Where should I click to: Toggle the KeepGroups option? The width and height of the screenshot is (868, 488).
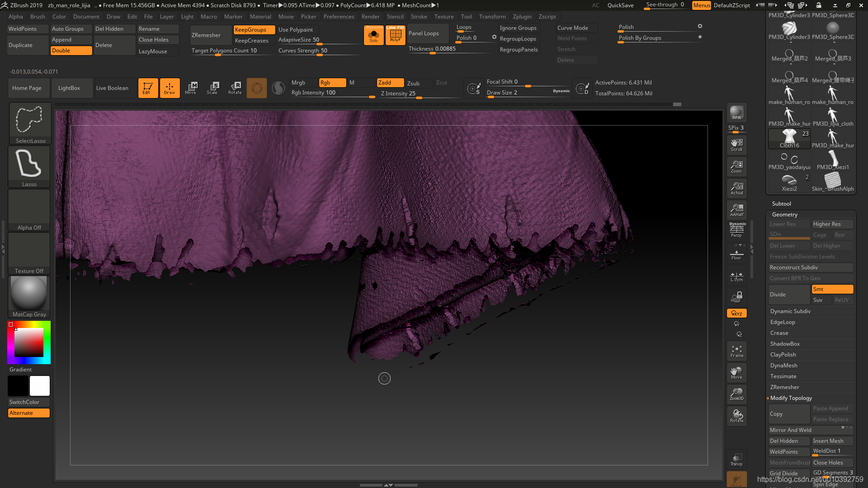pos(254,30)
